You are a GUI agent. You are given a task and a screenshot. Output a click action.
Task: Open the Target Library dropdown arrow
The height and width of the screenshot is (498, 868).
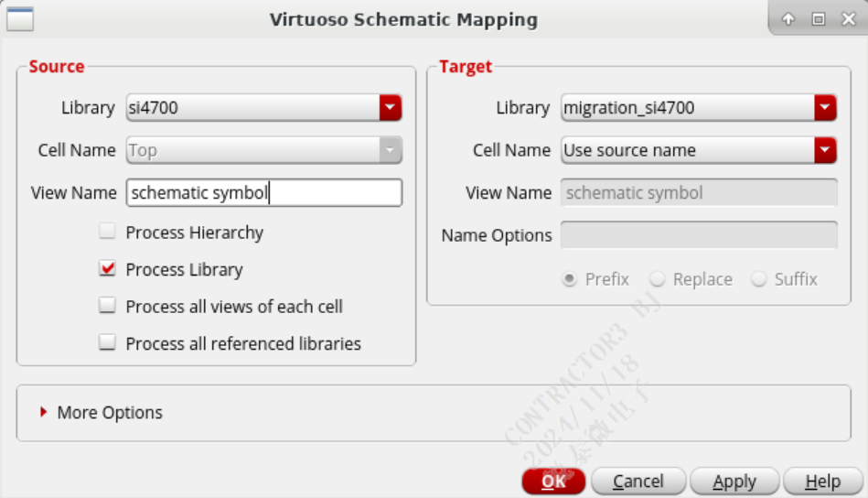825,107
